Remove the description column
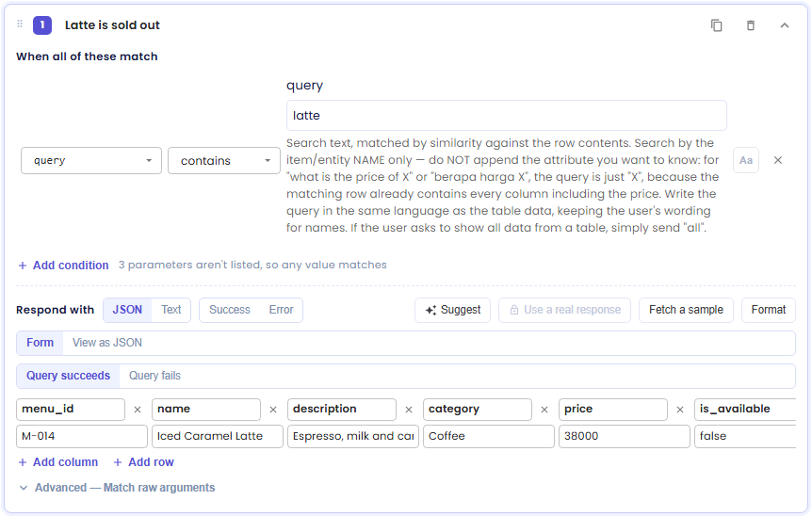 click(x=409, y=410)
